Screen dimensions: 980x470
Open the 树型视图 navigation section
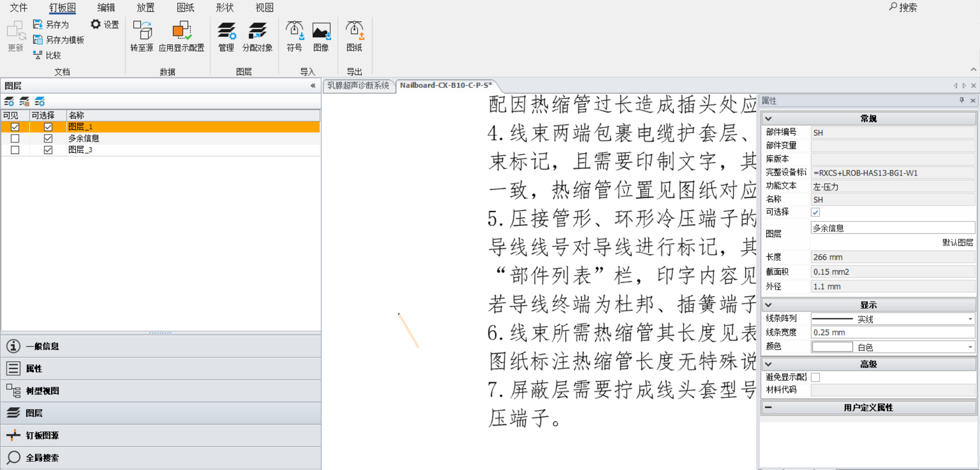(161, 391)
